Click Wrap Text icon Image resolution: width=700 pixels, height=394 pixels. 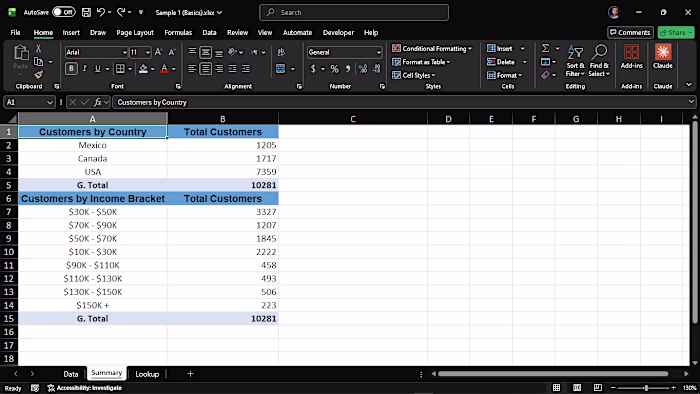coord(281,52)
